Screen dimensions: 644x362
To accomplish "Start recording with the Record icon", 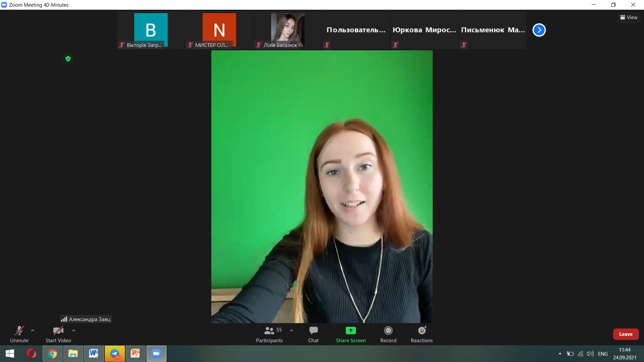I will click(x=388, y=331).
